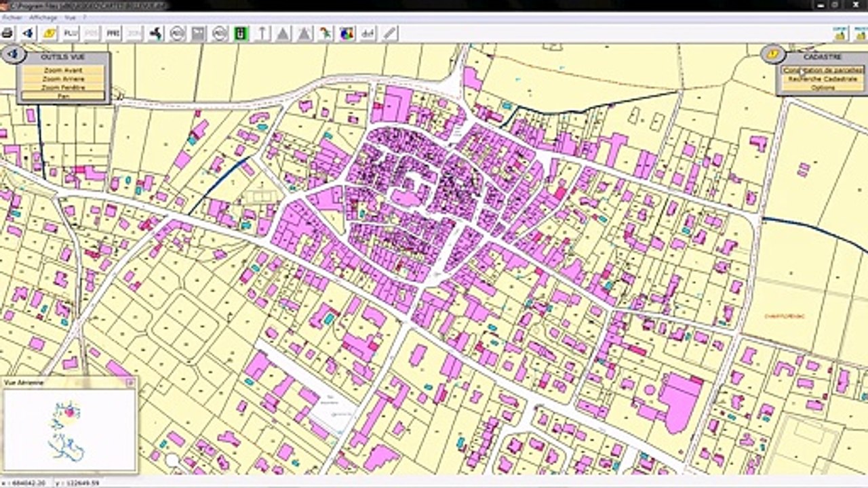868x488 pixels.
Task: Click the round yellow icon beside CADASTRE
Action: point(773,54)
